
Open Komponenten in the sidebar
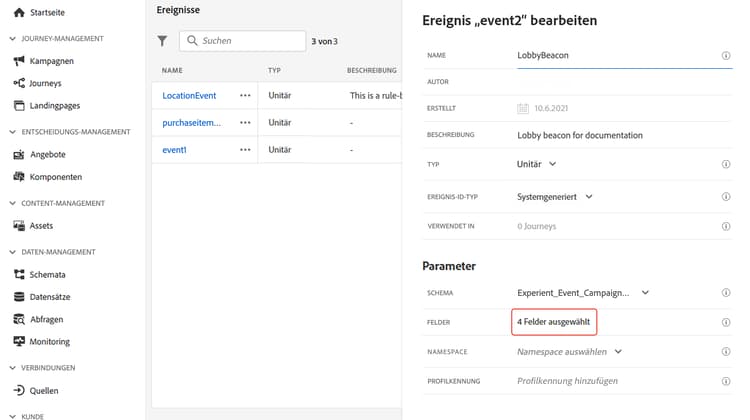(x=56, y=177)
